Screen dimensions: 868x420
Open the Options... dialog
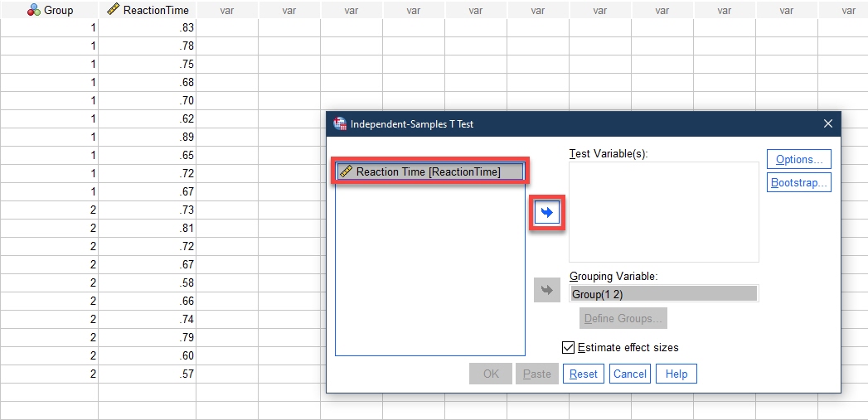799,159
